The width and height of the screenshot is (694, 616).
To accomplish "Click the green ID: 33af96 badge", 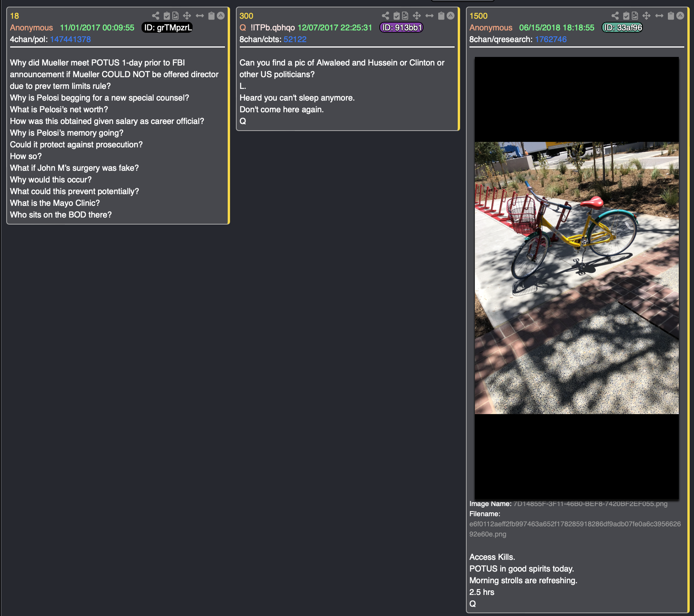I will 622,28.
